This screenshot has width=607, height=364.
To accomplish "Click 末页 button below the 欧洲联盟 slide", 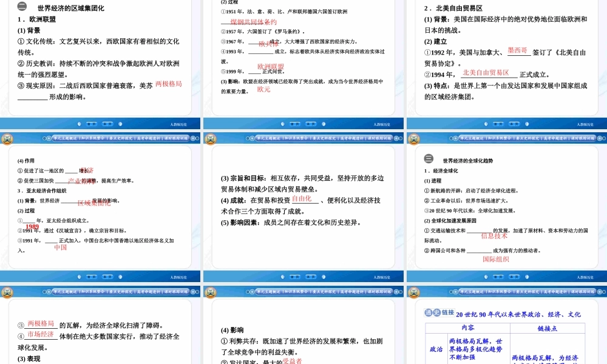I will pos(107,124).
